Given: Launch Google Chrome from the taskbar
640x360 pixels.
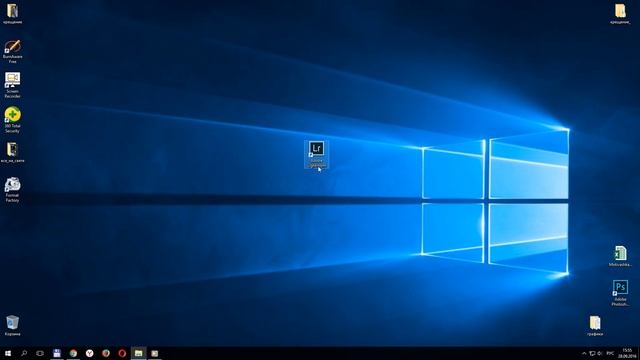Looking at the screenshot, I should tap(73, 353).
